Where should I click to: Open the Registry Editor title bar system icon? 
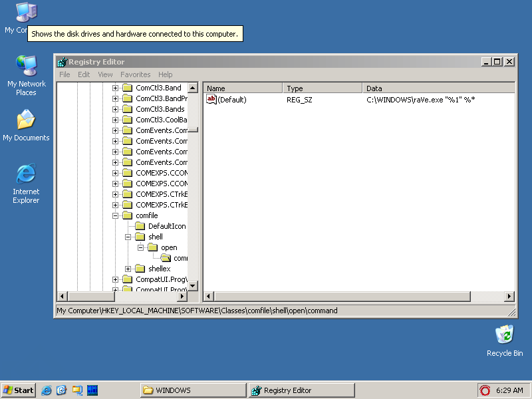click(x=62, y=62)
